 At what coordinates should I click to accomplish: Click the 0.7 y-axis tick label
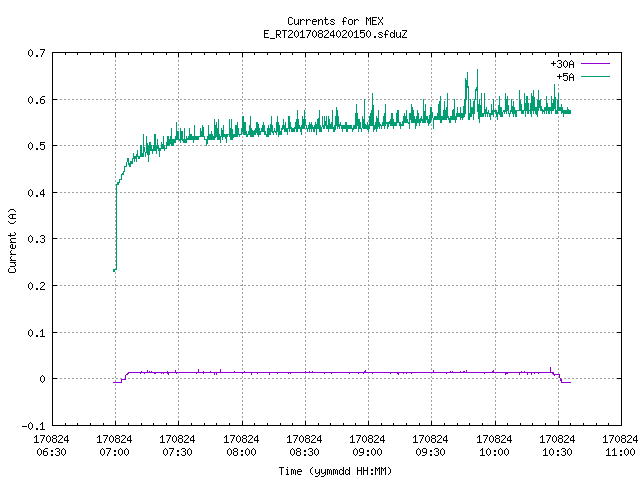tap(36, 53)
